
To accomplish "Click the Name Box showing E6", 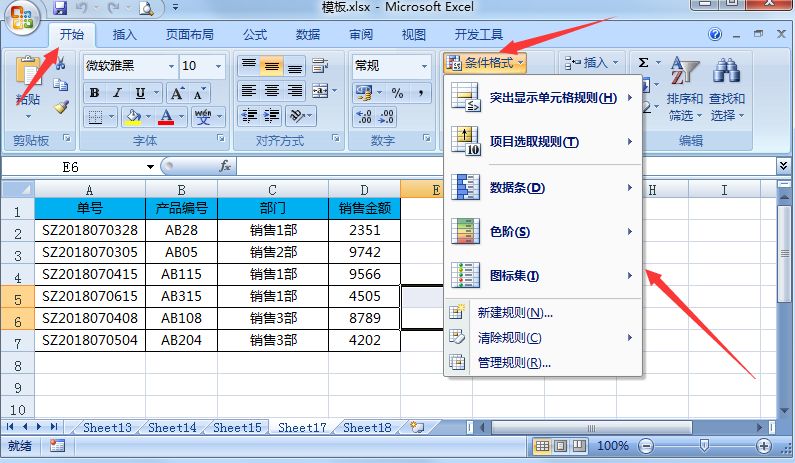I will point(71,167).
